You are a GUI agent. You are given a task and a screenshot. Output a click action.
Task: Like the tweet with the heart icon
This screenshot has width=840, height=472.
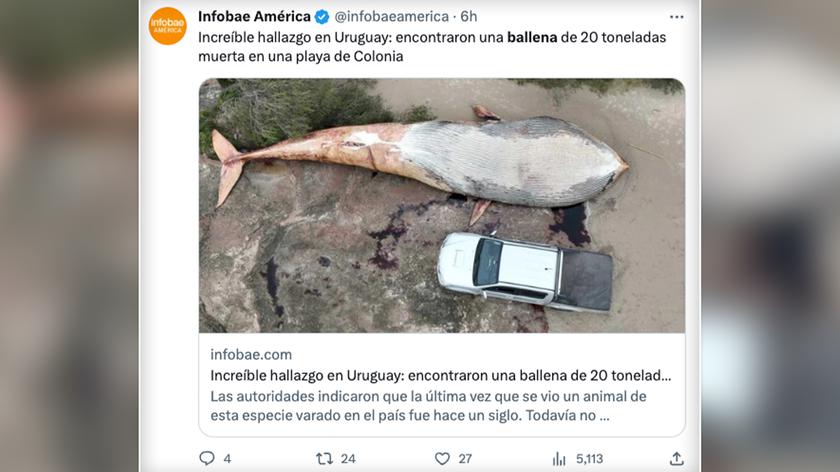[x=442, y=459]
